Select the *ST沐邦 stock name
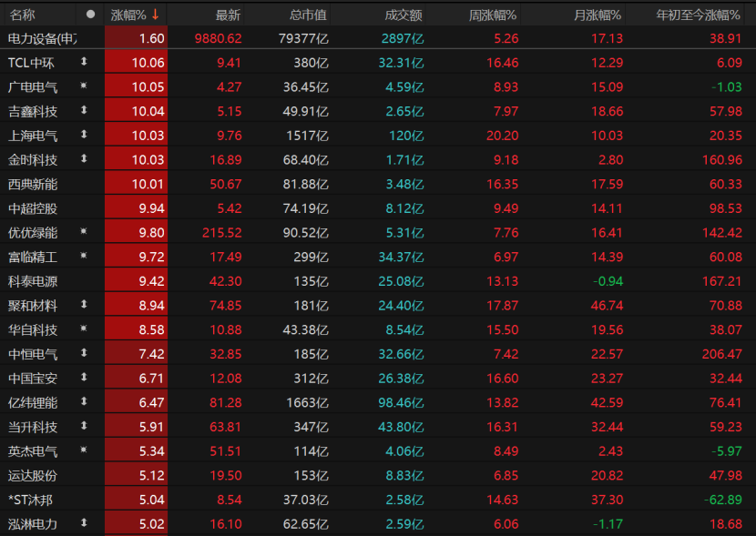The image size is (756, 536). coord(30,500)
